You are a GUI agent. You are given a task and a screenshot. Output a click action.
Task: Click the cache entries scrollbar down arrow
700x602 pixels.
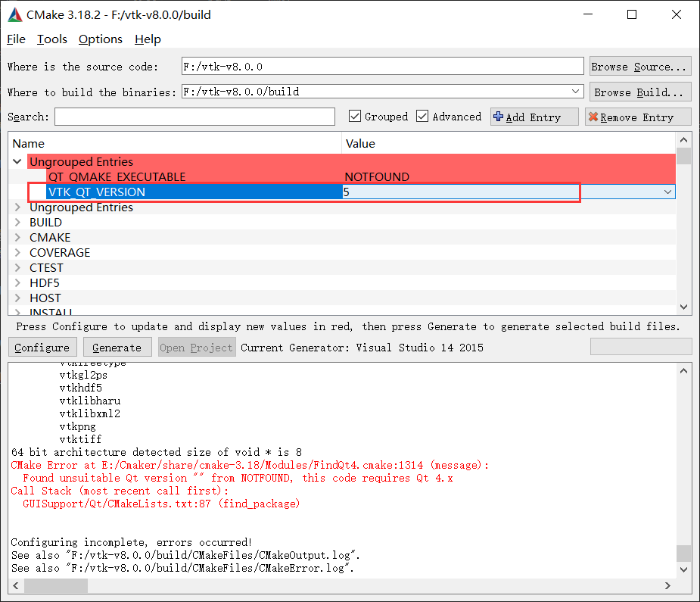[x=683, y=307]
